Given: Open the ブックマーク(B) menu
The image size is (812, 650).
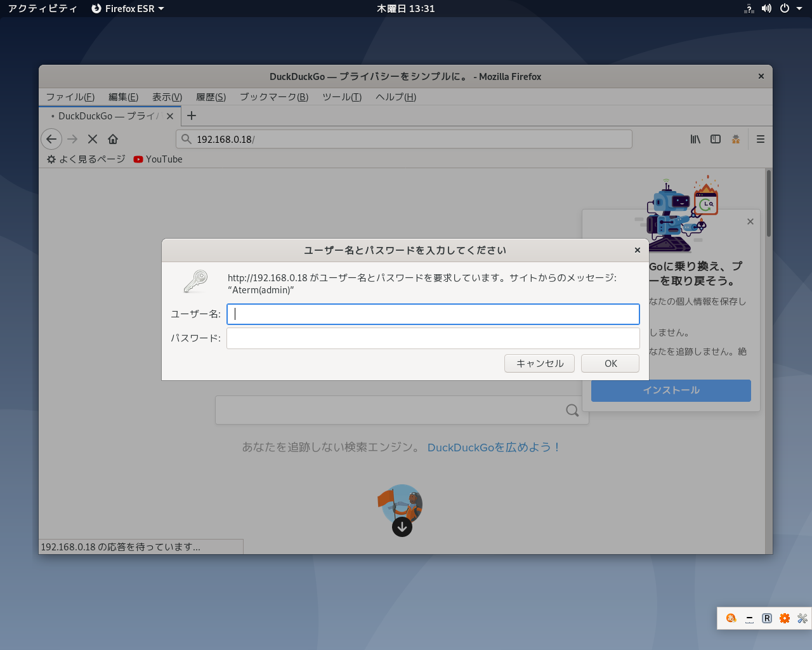Looking at the screenshot, I should 274,96.
